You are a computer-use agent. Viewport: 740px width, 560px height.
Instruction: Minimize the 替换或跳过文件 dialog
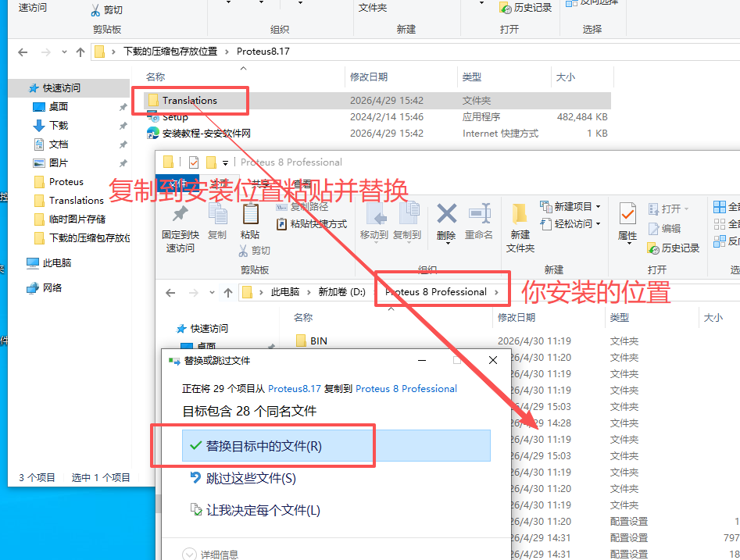coord(422,360)
